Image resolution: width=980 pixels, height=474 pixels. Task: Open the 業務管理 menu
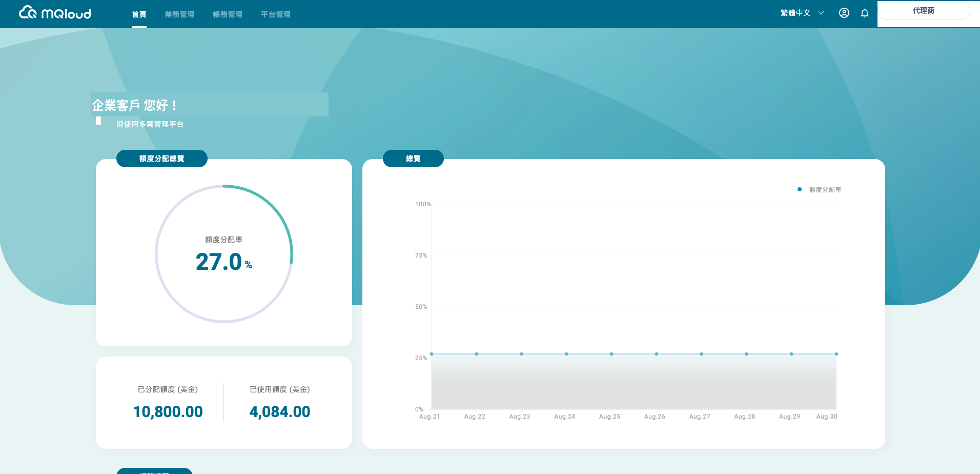pos(179,14)
